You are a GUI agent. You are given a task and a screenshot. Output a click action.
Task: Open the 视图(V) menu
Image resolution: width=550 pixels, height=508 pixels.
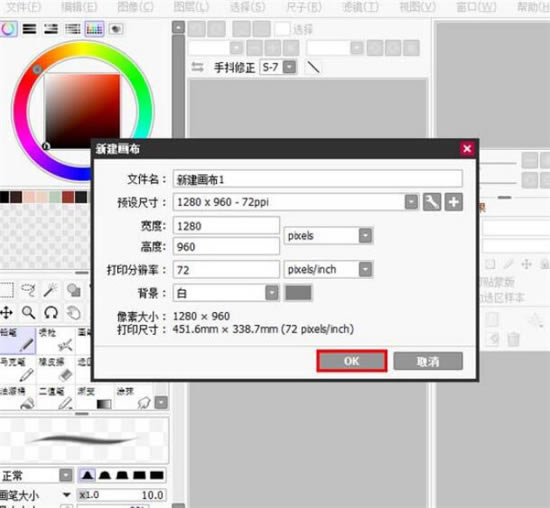pos(417,7)
